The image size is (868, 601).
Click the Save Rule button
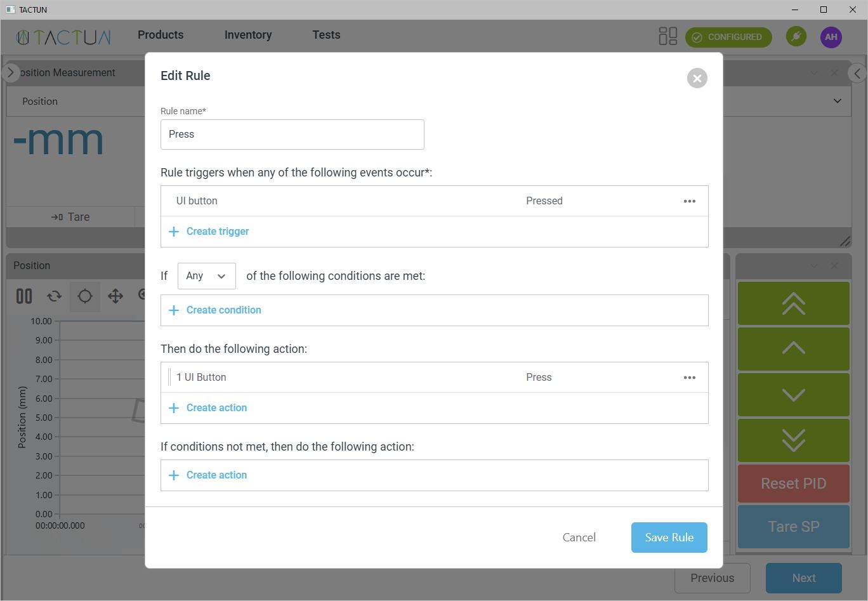tap(669, 538)
